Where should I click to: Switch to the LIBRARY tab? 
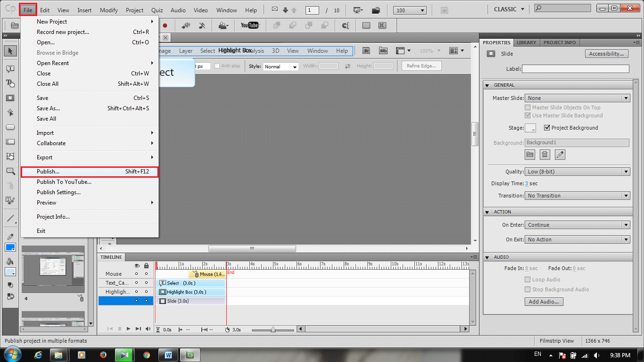coord(526,42)
